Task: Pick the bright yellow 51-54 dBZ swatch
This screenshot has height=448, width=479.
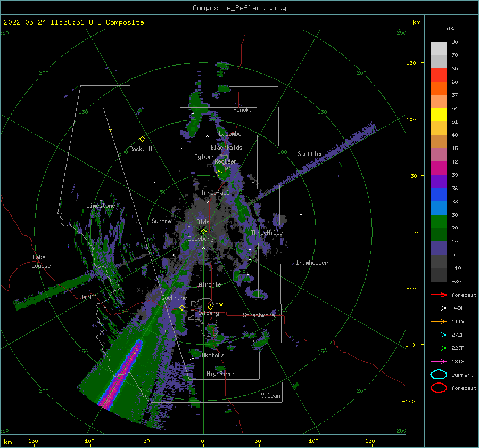Action: (439, 115)
